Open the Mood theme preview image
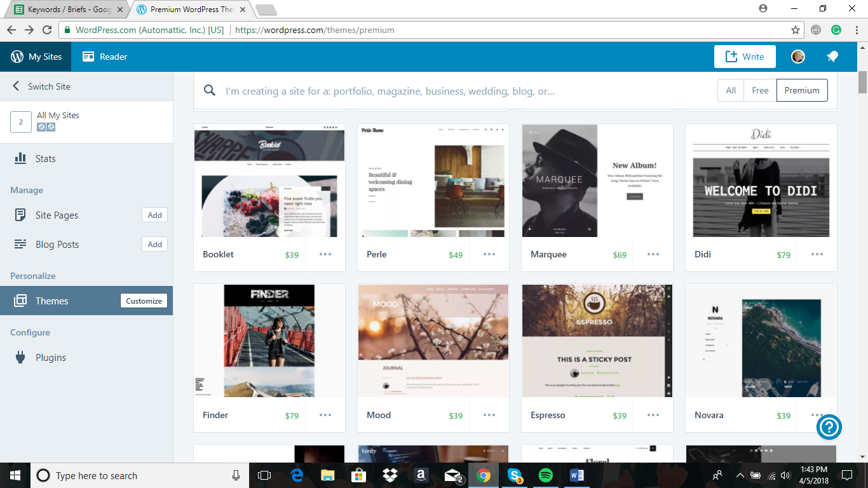The width and height of the screenshot is (868, 488). click(433, 341)
